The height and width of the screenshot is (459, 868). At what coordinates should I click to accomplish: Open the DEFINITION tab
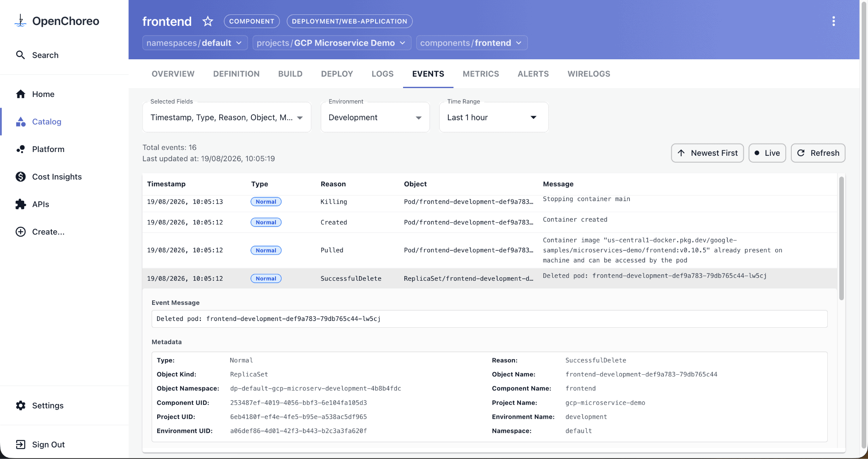pos(236,74)
